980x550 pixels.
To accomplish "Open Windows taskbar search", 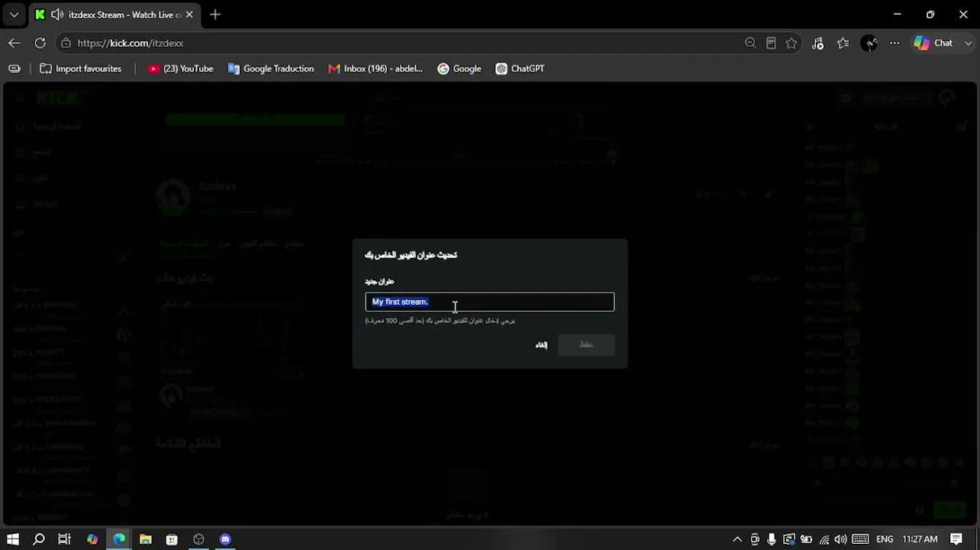I will tap(39, 539).
